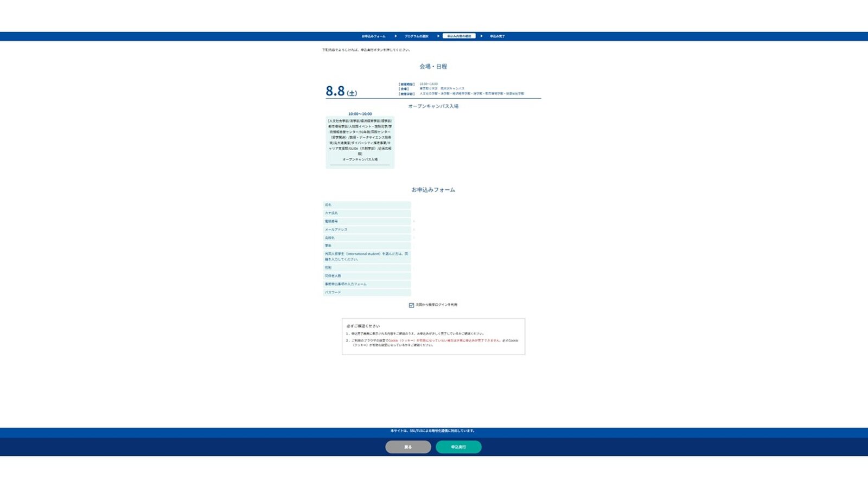Click arrow icon after お申込みフォーム step

pos(395,36)
